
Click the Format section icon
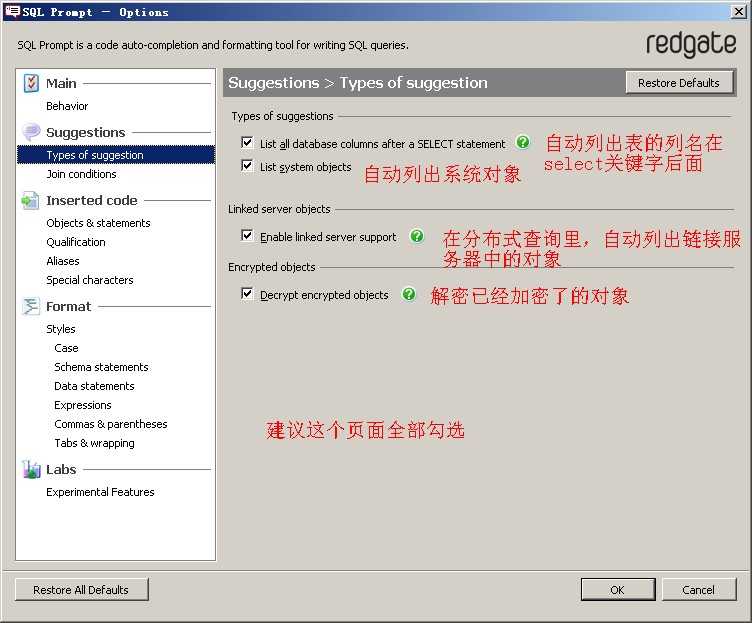point(31,306)
